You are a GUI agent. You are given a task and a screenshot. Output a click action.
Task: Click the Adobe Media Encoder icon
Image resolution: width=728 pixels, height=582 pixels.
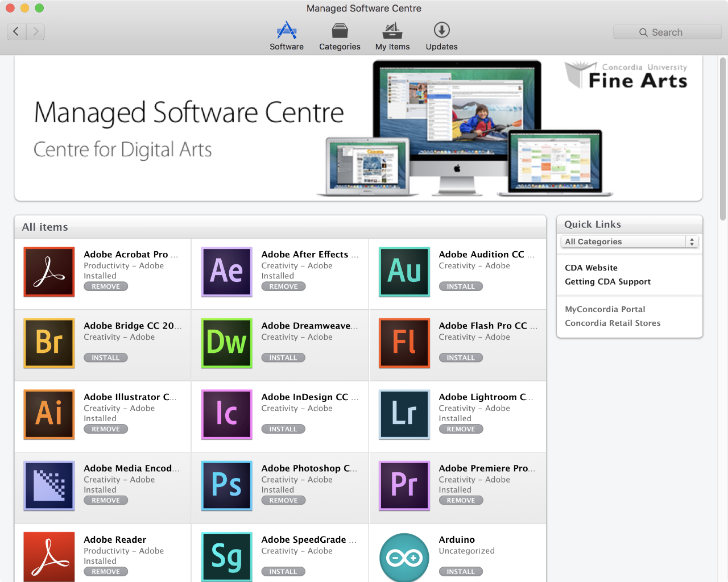tap(49, 486)
